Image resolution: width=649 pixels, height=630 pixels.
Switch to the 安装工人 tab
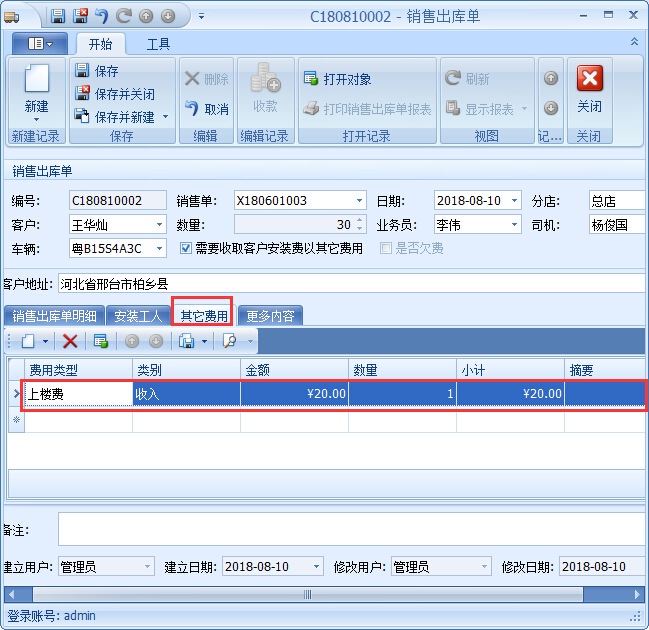coord(138,316)
